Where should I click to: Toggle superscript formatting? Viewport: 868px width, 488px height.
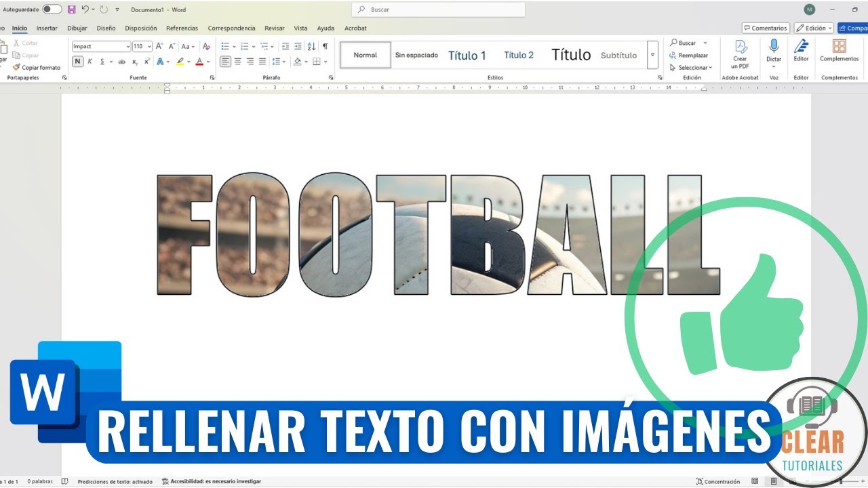click(146, 62)
